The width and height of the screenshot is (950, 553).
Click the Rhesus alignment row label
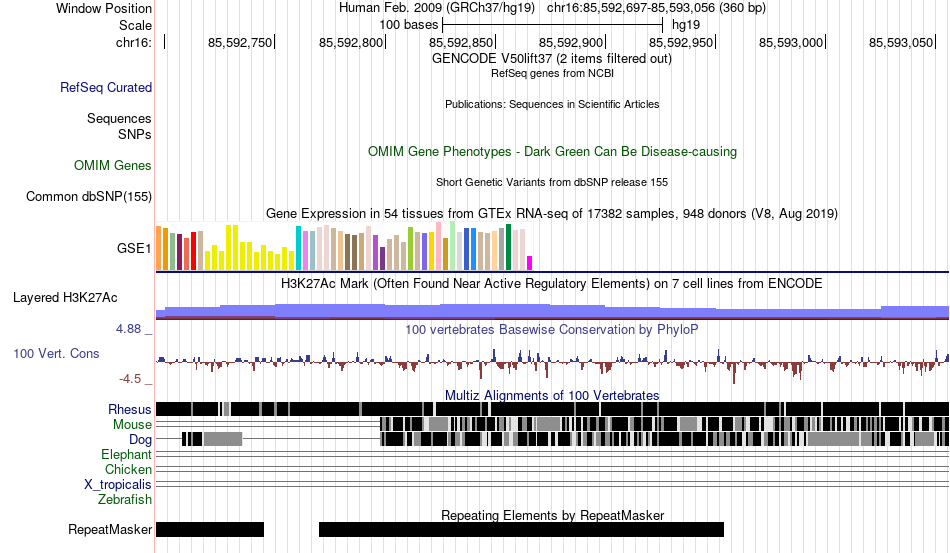[x=130, y=409]
